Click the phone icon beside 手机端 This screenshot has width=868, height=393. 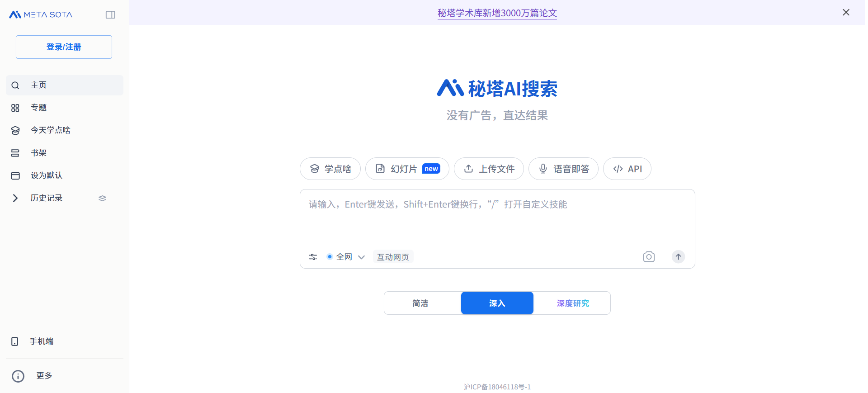coord(15,341)
